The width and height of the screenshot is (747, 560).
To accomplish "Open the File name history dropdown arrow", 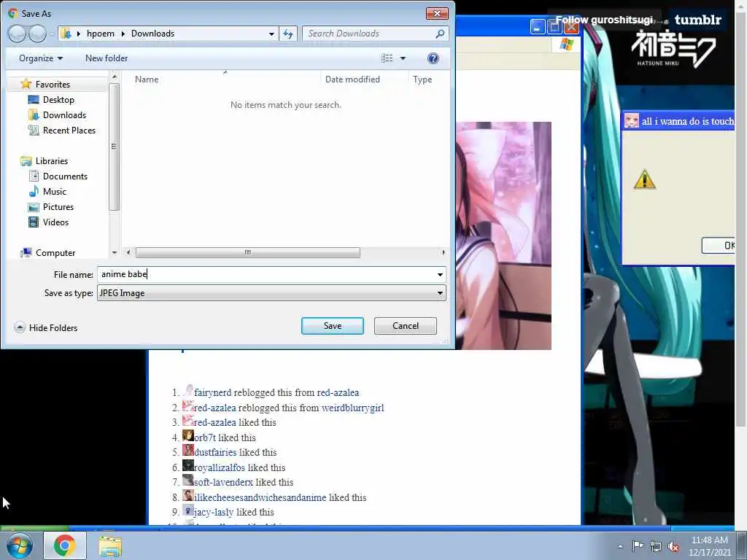I will tap(440, 274).
